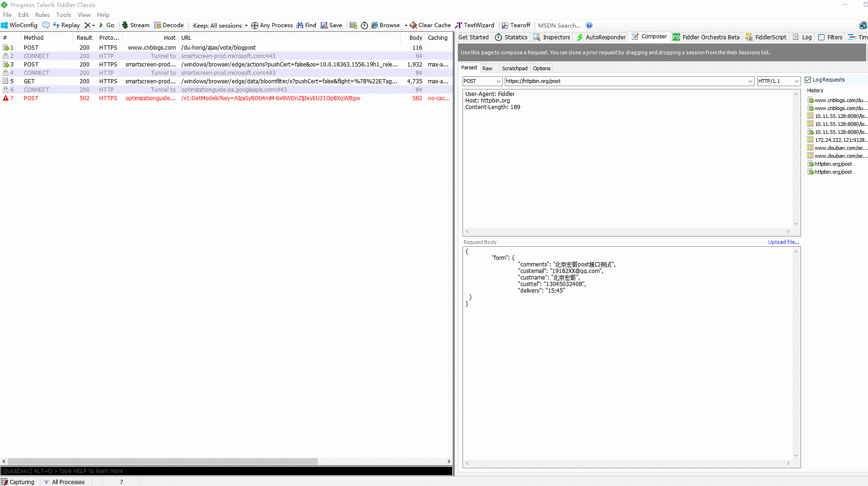Open WinConfig from the toolbar
The height and width of the screenshot is (486, 868).
pos(19,25)
